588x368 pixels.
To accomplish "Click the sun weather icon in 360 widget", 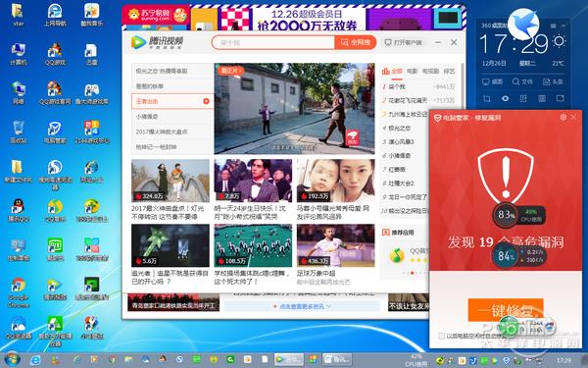I will (x=559, y=41).
